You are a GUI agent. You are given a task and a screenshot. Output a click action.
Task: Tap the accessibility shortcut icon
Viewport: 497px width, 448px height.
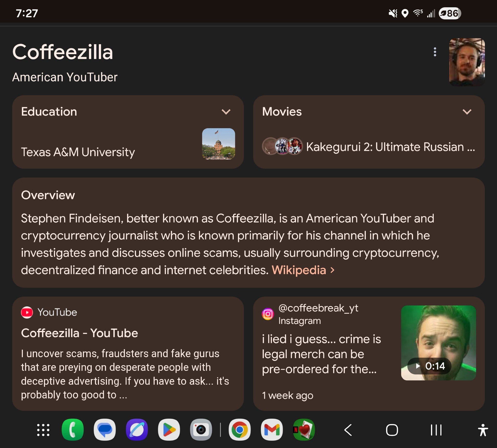click(x=482, y=430)
